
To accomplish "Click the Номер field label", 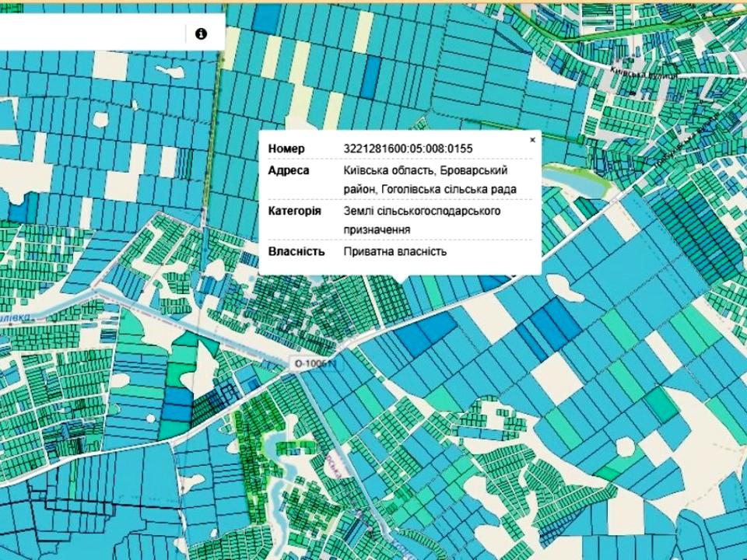I will [x=286, y=149].
